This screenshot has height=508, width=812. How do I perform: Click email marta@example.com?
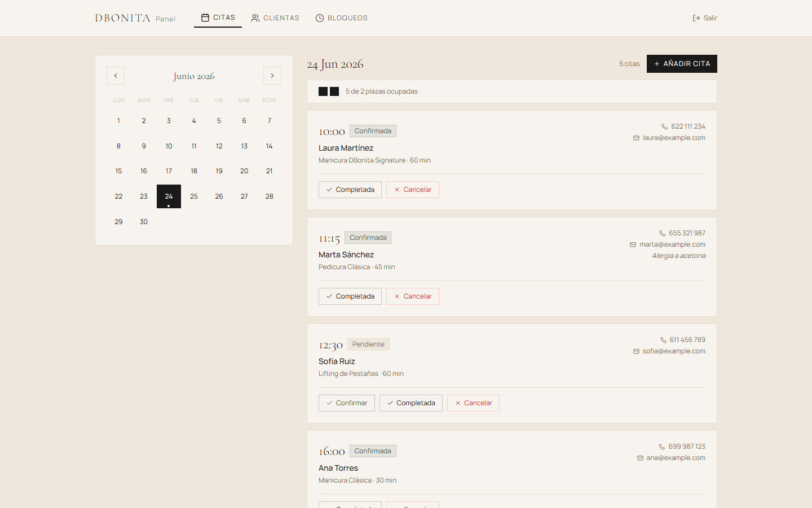[672, 244]
